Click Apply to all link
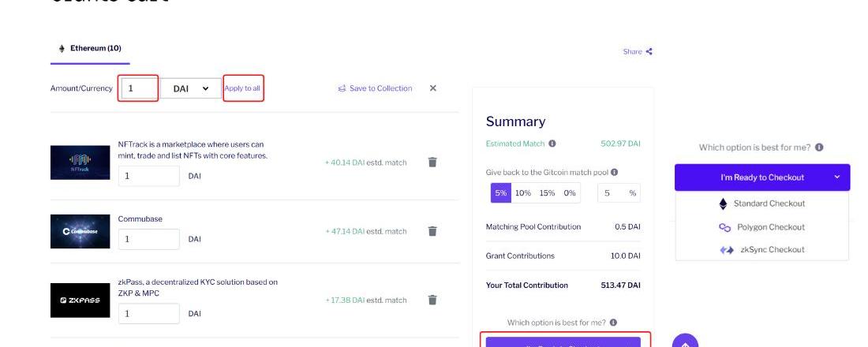Image resolution: width=868 pixels, height=347 pixels. tap(242, 88)
